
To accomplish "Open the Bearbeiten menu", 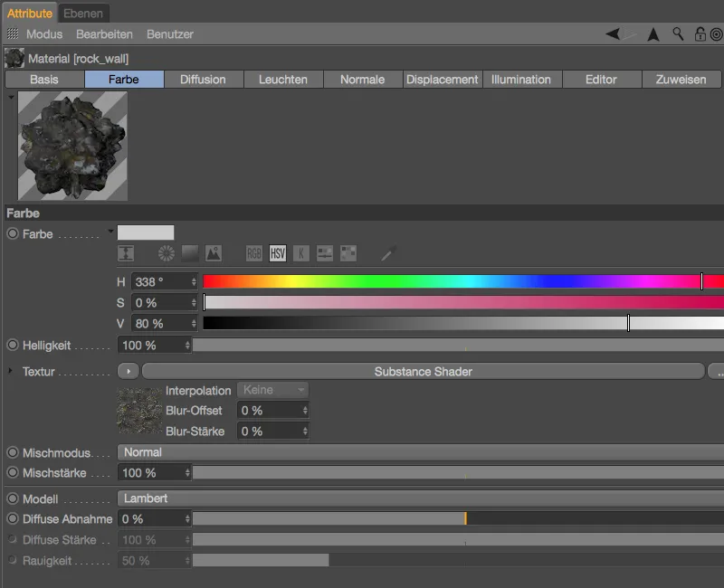I will (x=104, y=34).
